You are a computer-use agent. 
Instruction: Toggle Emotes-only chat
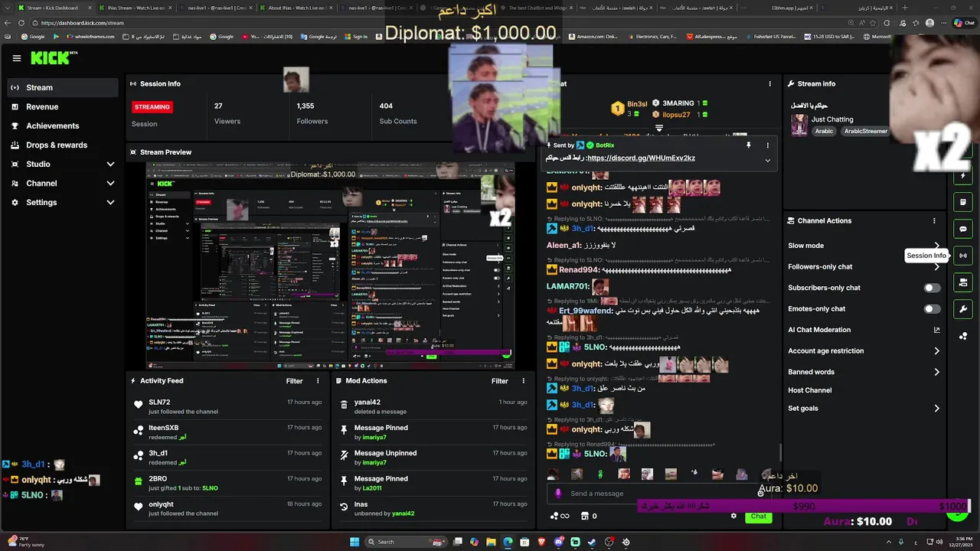932,308
